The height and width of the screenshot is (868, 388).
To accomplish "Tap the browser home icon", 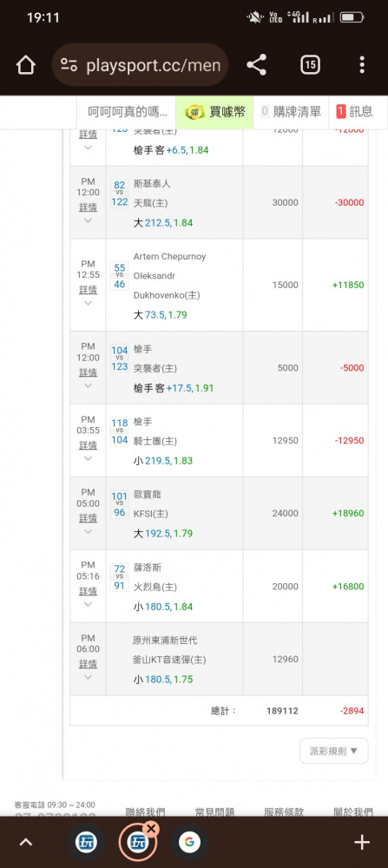I will pyautogui.click(x=25, y=65).
